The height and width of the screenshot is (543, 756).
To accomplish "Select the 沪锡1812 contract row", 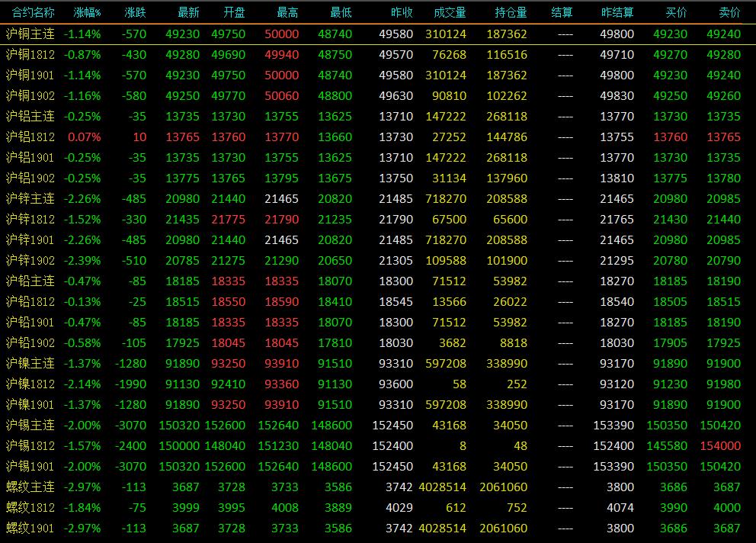I will (x=378, y=446).
